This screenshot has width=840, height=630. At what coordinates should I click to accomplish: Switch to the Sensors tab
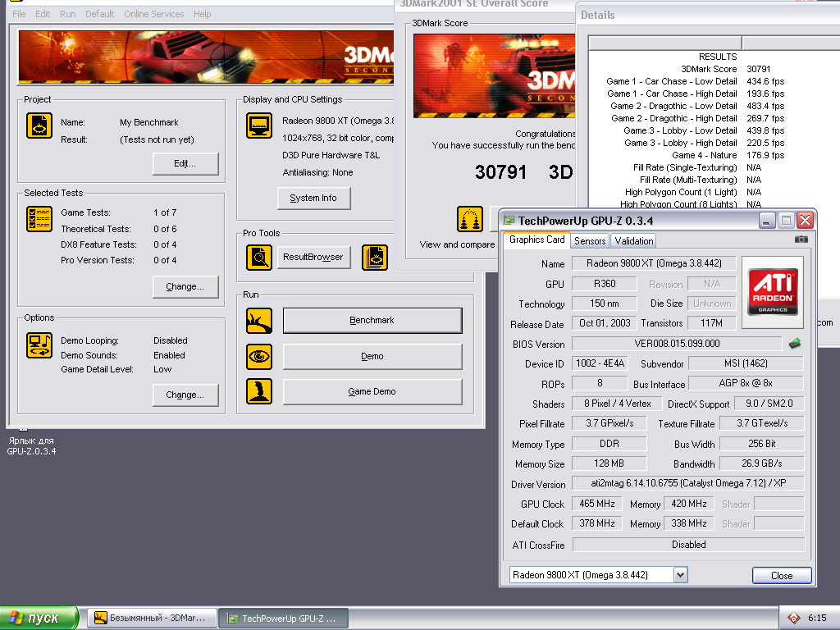[x=590, y=241]
